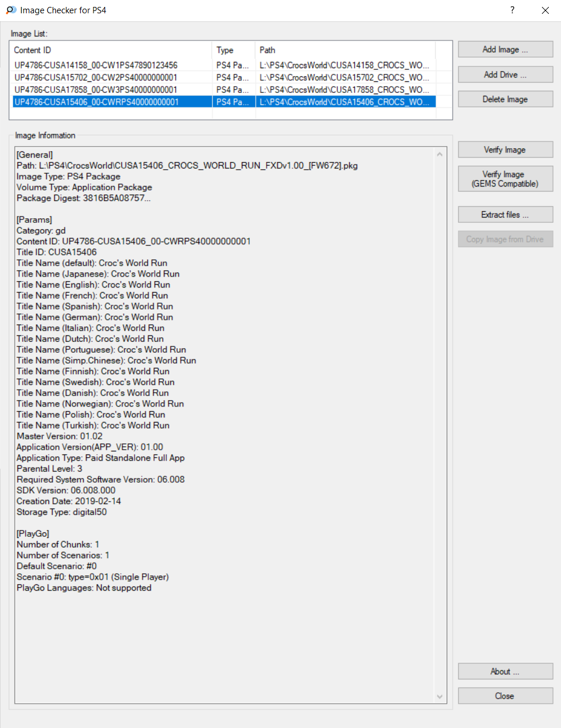Click the Application Type: Paid Standalone Full App line

coord(100,458)
